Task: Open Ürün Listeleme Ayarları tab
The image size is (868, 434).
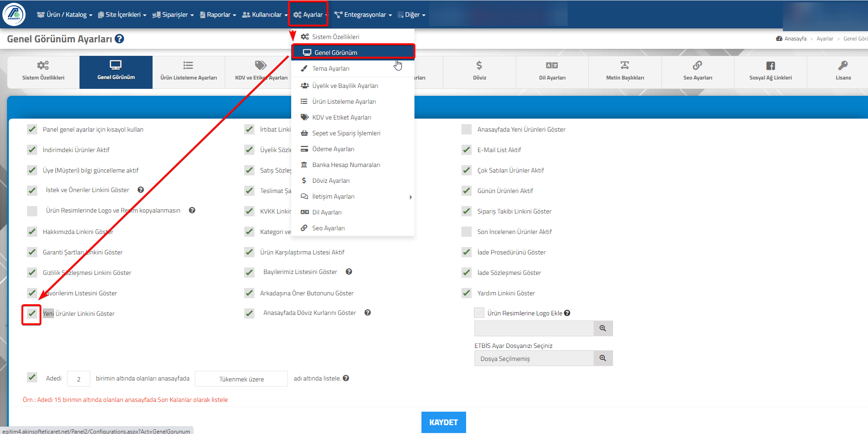Action: click(x=189, y=72)
